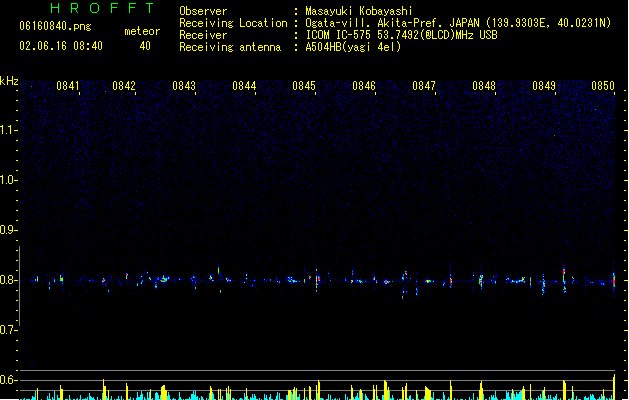Screen dimensions: 629x400
Task: Click the meteor count value 40
Action: tap(145, 46)
